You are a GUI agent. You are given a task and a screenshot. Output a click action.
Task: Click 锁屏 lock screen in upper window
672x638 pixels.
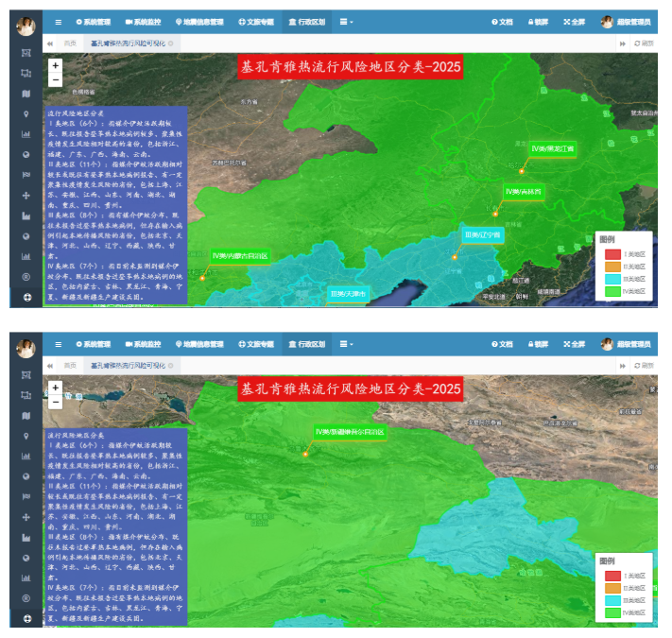(x=539, y=22)
